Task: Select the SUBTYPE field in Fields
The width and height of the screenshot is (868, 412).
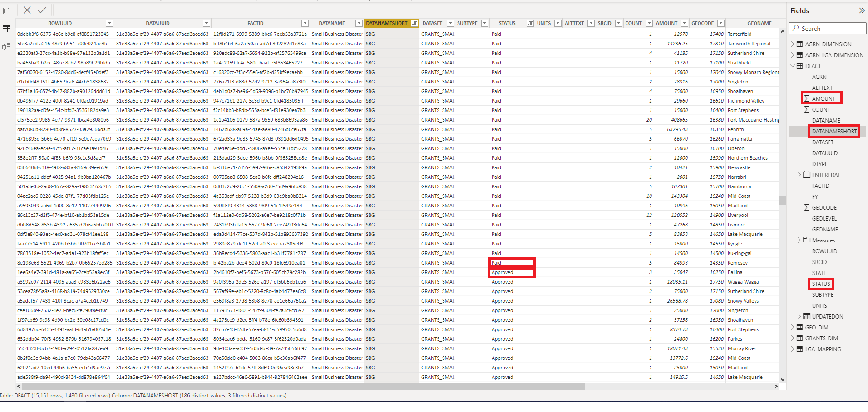Action: click(x=823, y=294)
